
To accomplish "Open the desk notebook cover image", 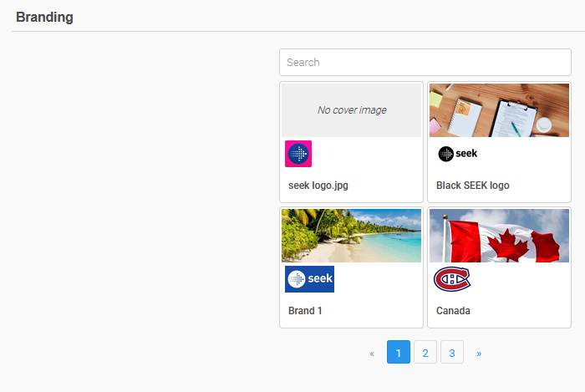I will (x=499, y=110).
